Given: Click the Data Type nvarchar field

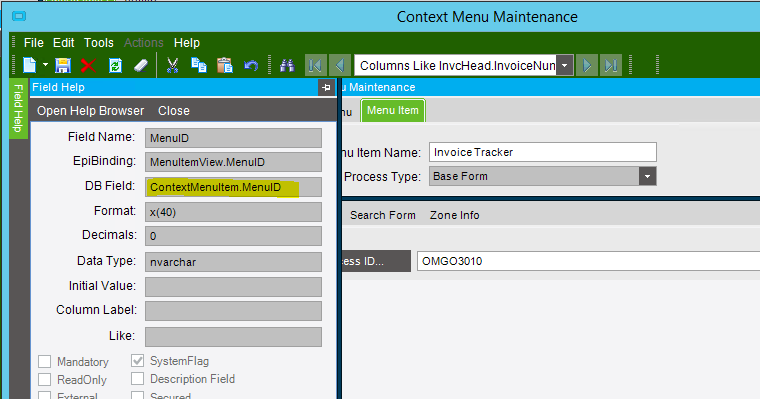Looking at the screenshot, I should (x=233, y=262).
